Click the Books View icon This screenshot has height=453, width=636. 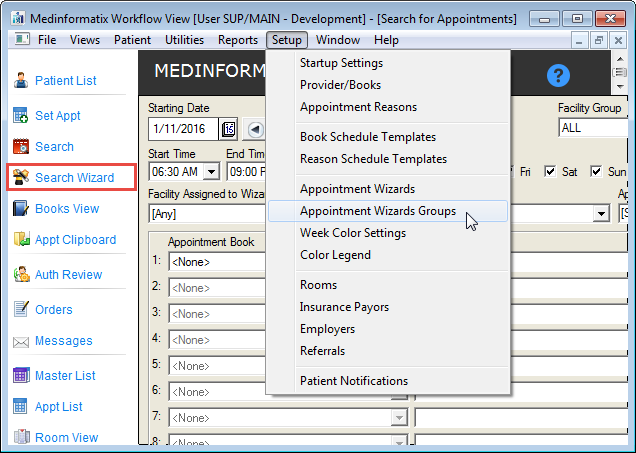click(21, 208)
